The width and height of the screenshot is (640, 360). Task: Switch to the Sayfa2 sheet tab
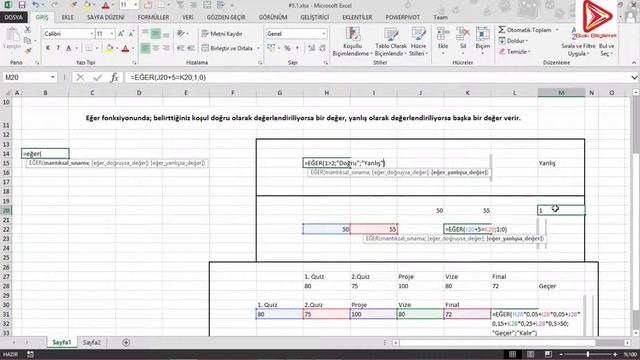click(x=91, y=342)
